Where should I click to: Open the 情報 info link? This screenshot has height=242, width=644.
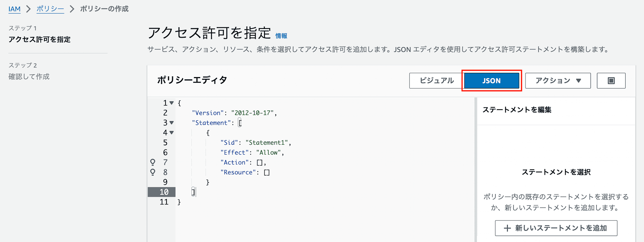click(281, 36)
